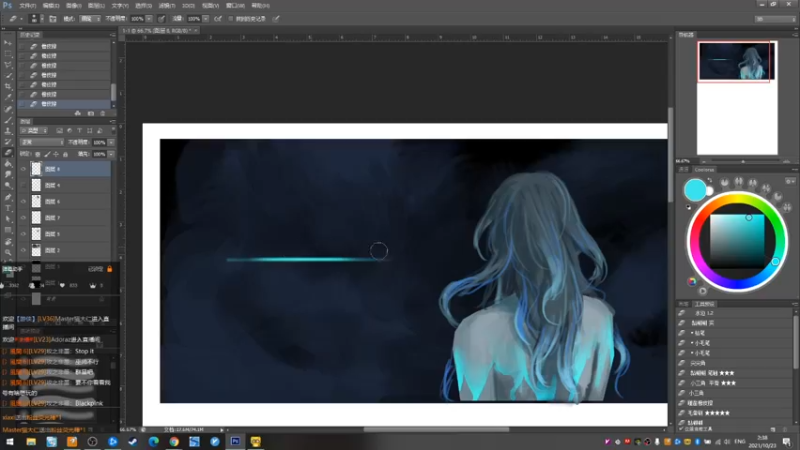Hide layer 图层 8 with its eye
The height and width of the screenshot is (450, 800).
[23, 169]
